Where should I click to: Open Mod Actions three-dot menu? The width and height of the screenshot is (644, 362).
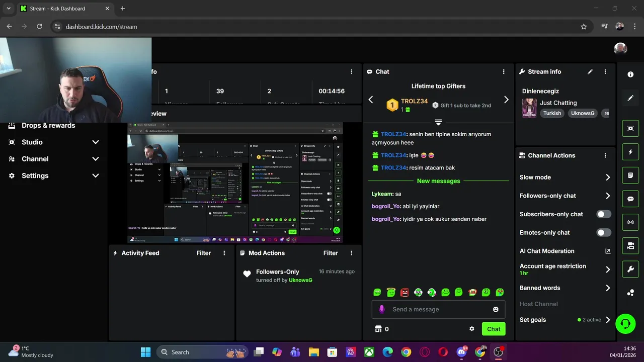[x=351, y=253]
